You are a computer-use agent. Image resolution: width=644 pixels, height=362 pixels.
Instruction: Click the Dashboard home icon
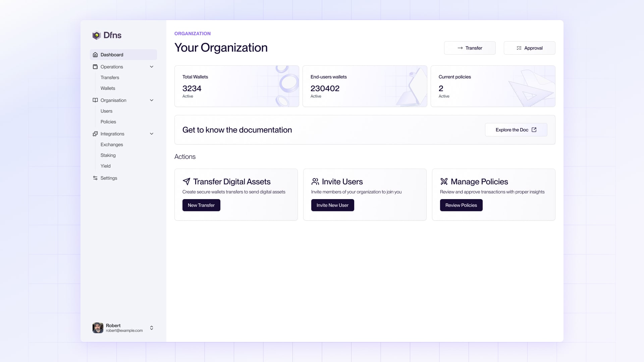click(95, 55)
